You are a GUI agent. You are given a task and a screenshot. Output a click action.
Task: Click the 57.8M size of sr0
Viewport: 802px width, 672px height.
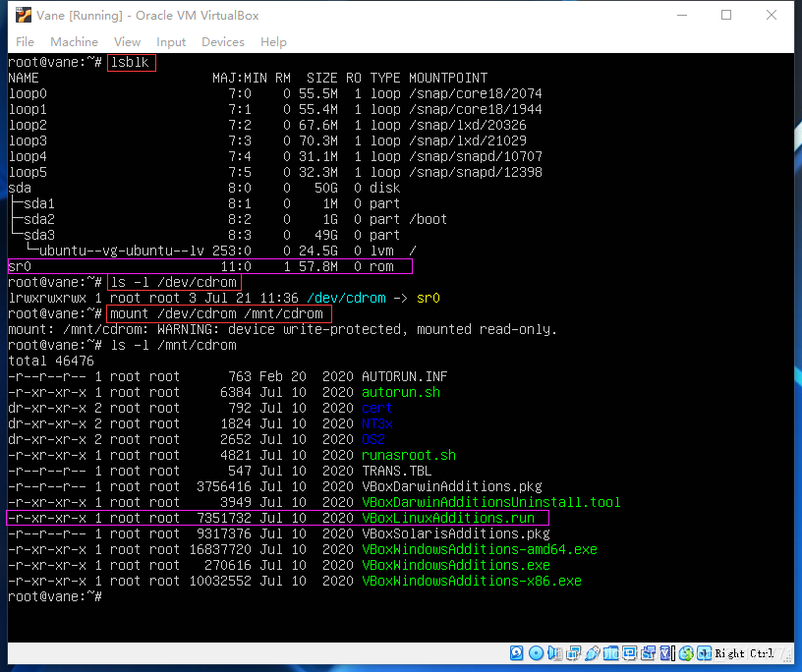click(318, 266)
